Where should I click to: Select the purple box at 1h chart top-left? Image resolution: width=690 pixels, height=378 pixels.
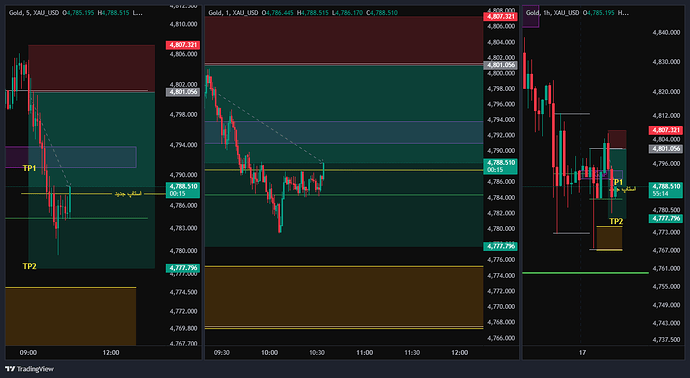pos(531,17)
